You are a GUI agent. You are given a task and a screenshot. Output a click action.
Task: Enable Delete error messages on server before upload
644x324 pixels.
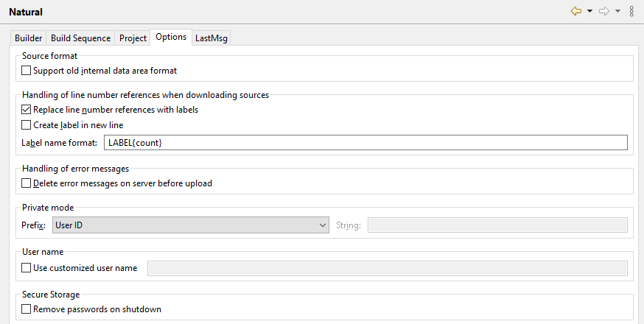[27, 183]
